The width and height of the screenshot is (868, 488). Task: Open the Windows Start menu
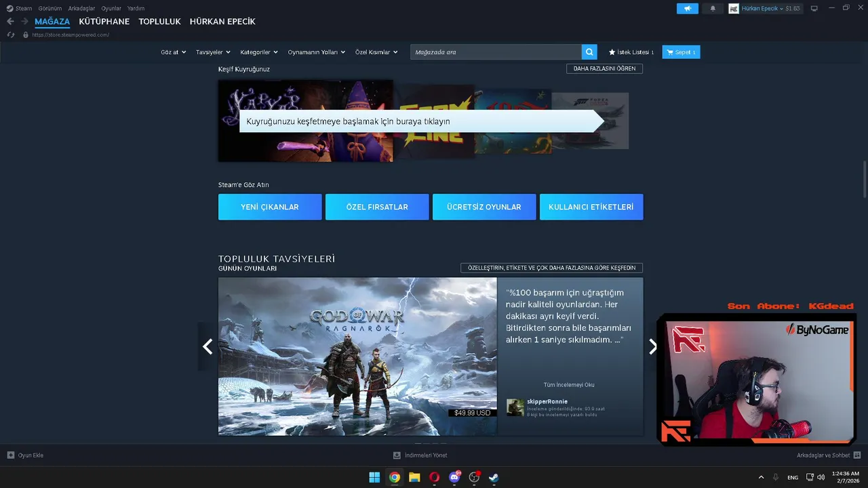point(374,477)
